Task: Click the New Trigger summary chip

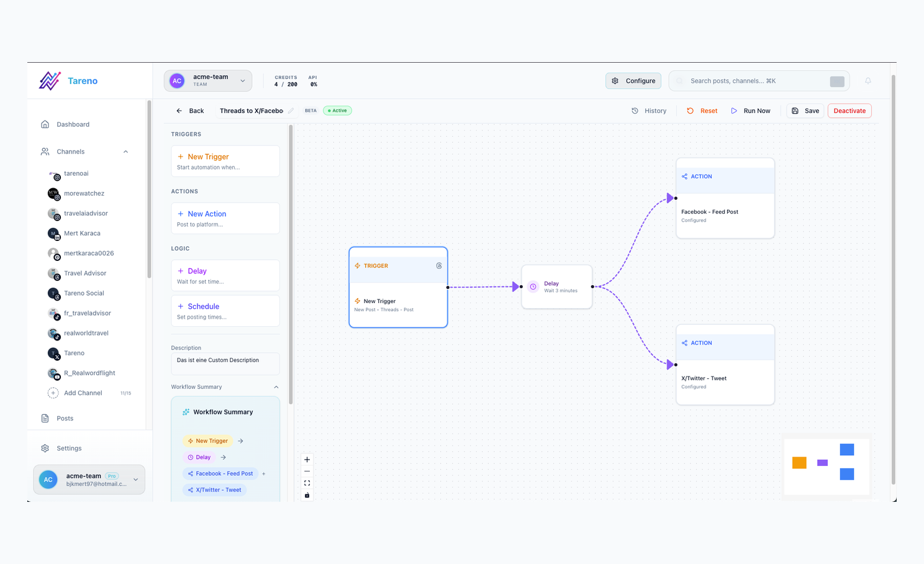Action: tap(208, 441)
